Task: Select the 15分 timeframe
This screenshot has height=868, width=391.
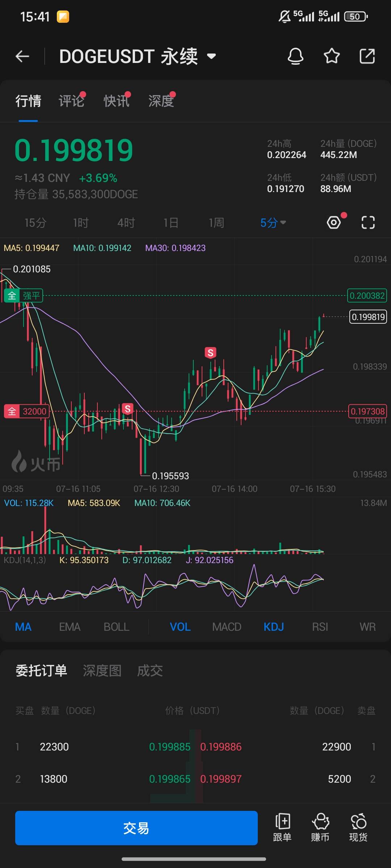Action: 35,222
